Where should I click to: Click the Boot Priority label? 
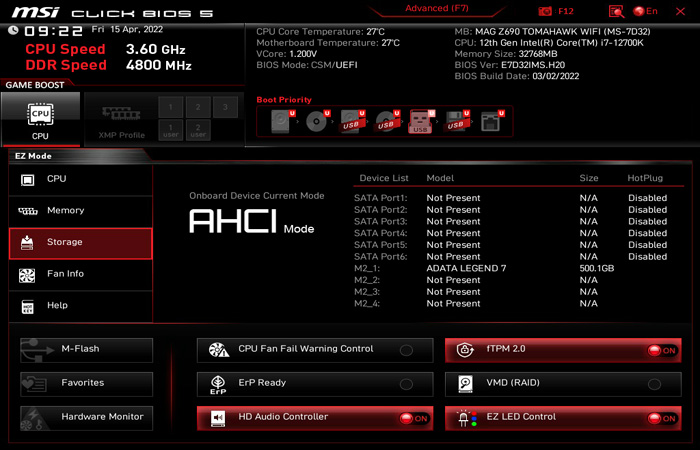284,100
